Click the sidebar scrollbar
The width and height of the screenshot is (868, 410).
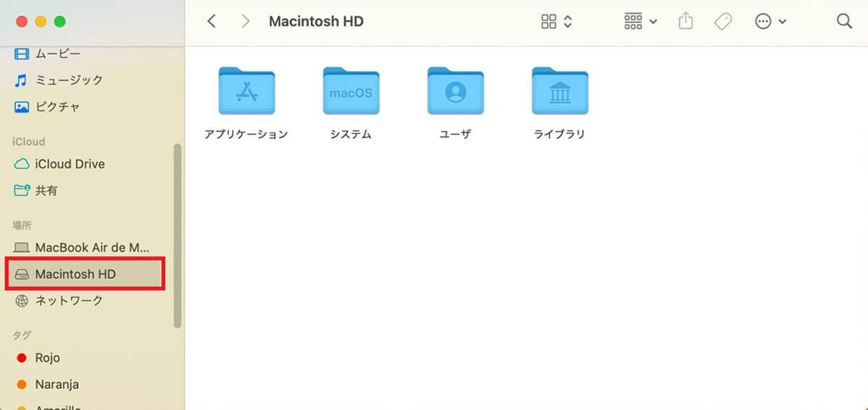click(x=177, y=236)
